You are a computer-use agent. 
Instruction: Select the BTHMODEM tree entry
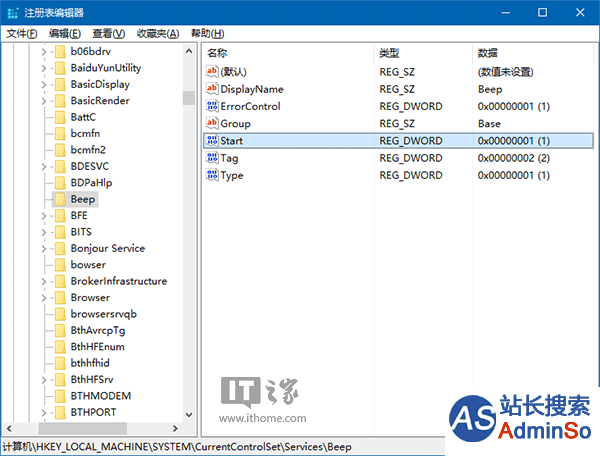[101, 396]
